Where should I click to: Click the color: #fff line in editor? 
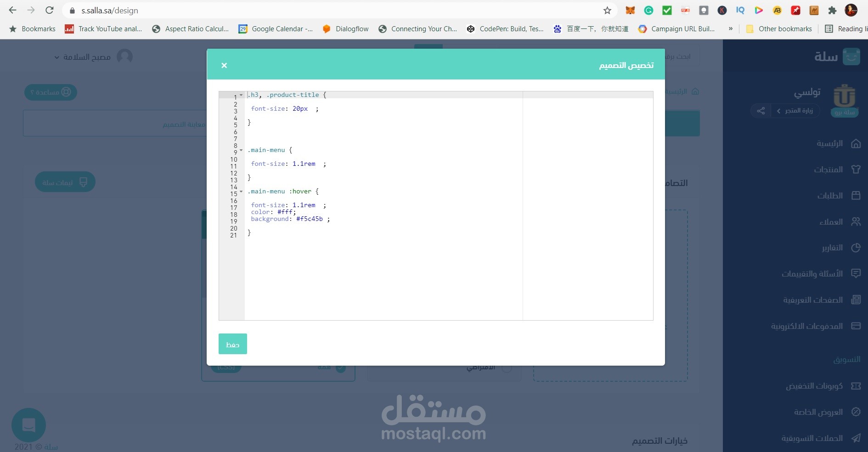273,212
